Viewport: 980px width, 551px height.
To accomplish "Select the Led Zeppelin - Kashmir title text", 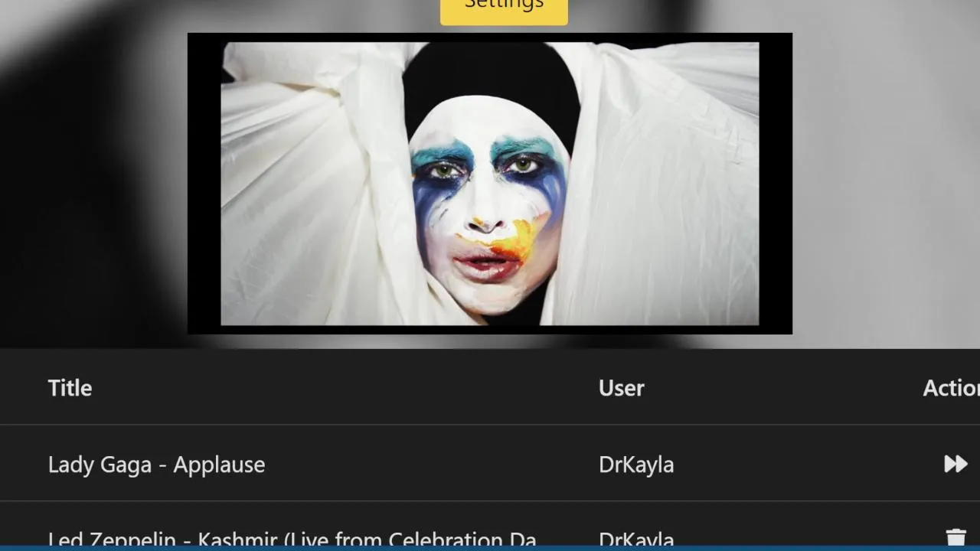I will (292, 540).
